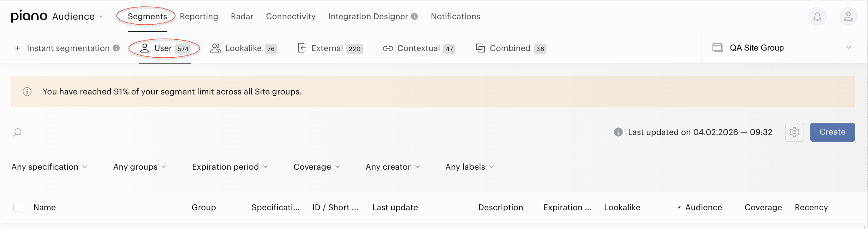Click the Integration Designer info icon

coord(414,16)
